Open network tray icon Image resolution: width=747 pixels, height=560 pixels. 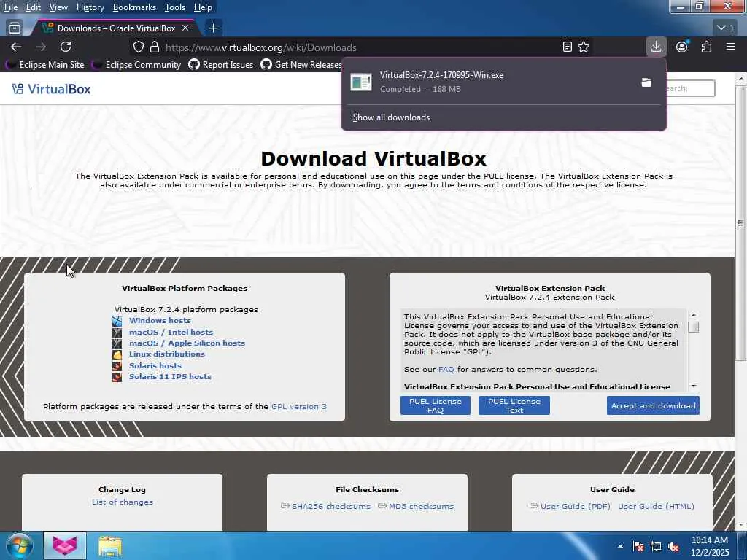pos(656,546)
